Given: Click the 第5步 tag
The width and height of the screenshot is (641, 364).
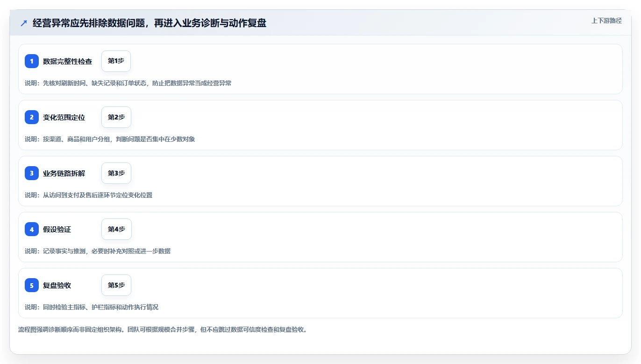Looking at the screenshot, I should pyautogui.click(x=116, y=285).
